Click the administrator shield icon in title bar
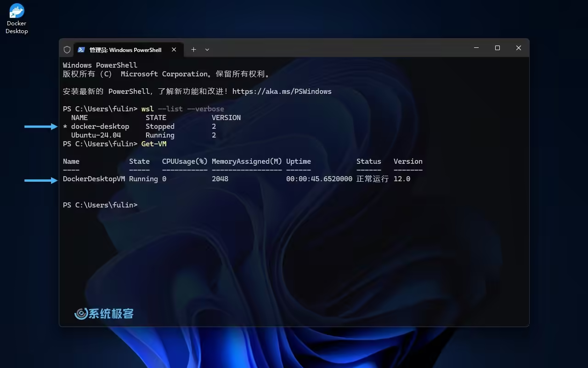 (67, 50)
